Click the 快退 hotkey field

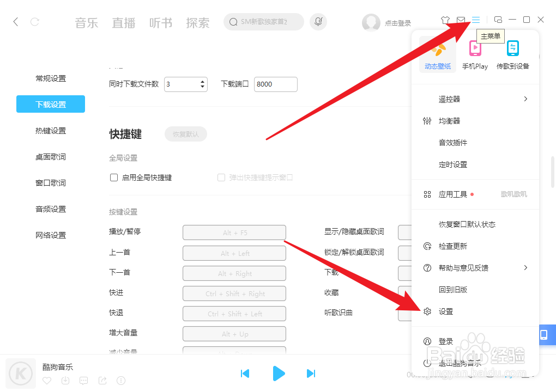[234, 314]
